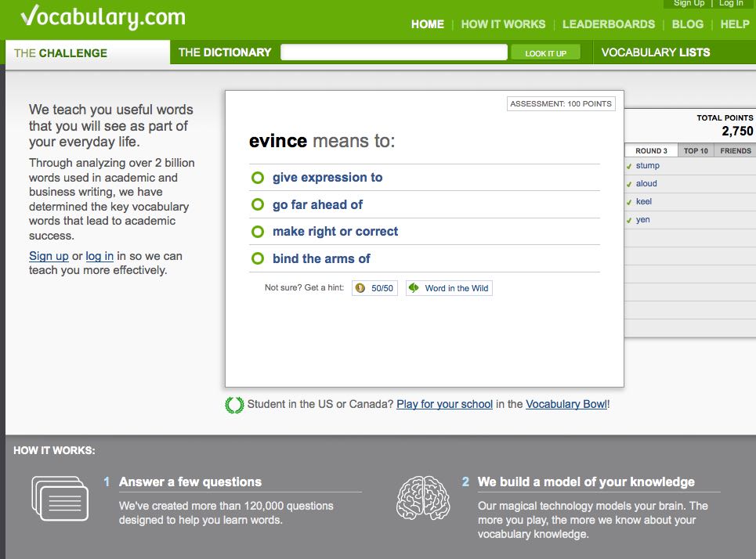
Task: Switch to the Top 10 tab
Action: [x=696, y=151]
